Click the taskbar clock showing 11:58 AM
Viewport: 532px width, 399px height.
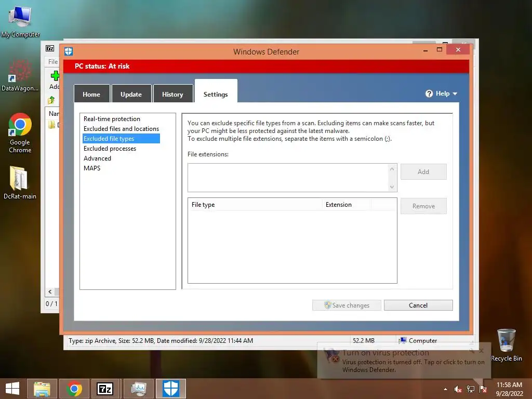click(x=509, y=389)
